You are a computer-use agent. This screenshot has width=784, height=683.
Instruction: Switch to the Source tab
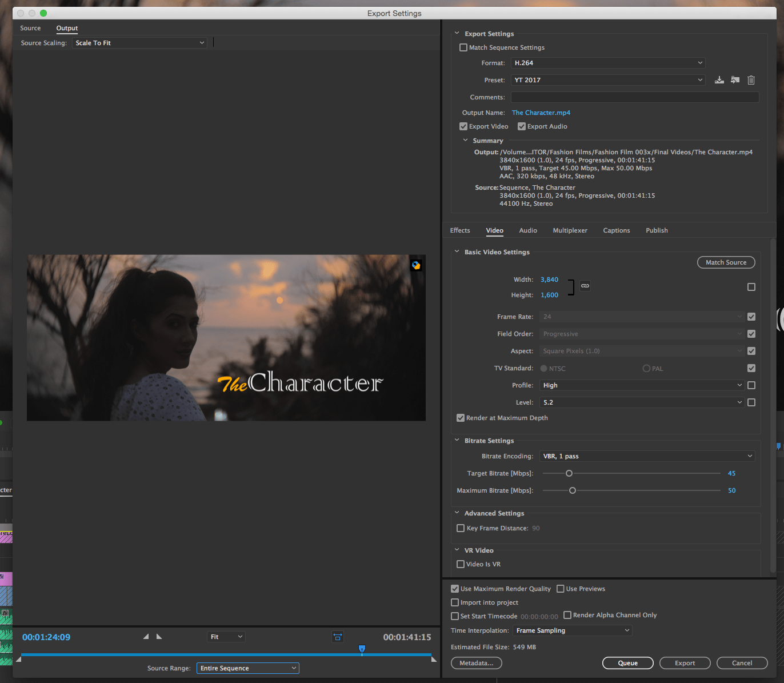(x=30, y=28)
